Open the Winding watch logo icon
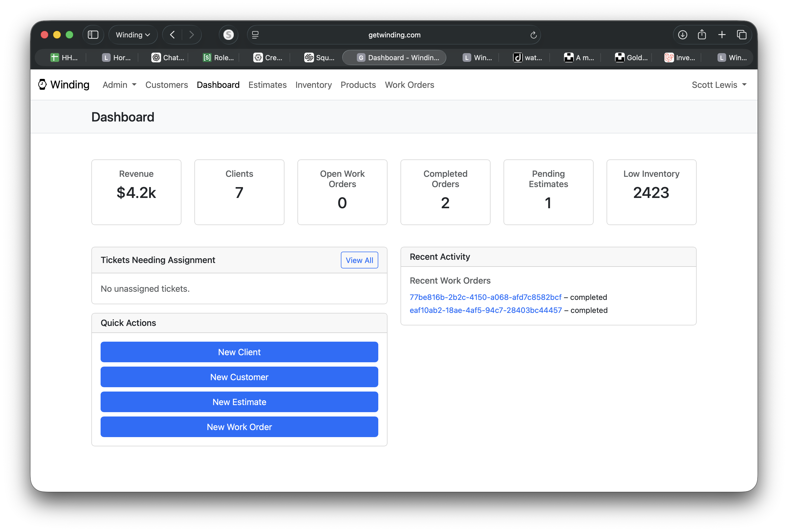The image size is (788, 532). coord(42,84)
